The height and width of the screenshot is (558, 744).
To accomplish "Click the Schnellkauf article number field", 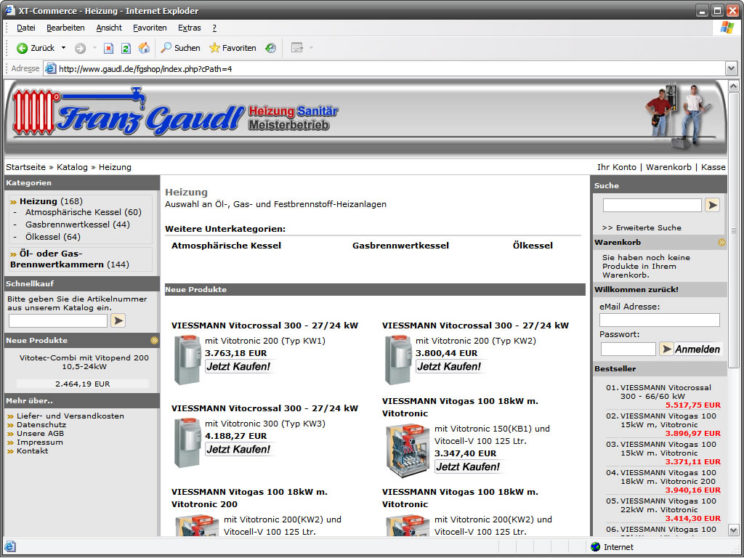I will coord(58,321).
